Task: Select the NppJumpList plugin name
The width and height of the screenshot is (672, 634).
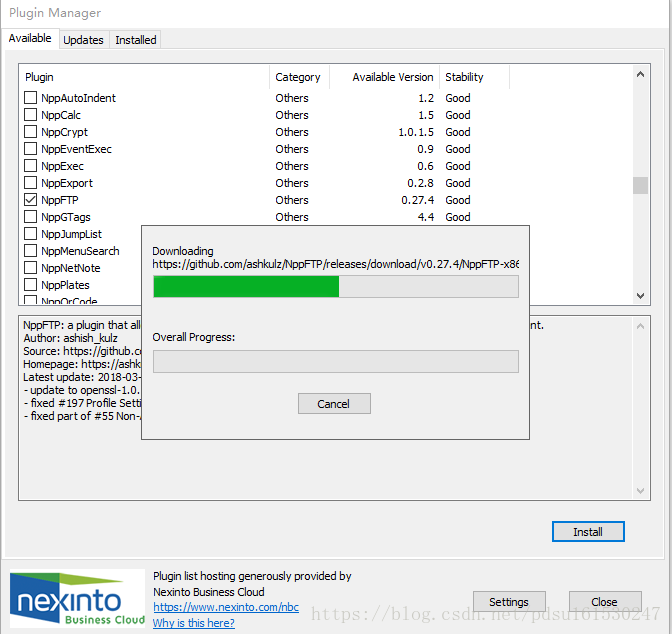Action: [71, 234]
